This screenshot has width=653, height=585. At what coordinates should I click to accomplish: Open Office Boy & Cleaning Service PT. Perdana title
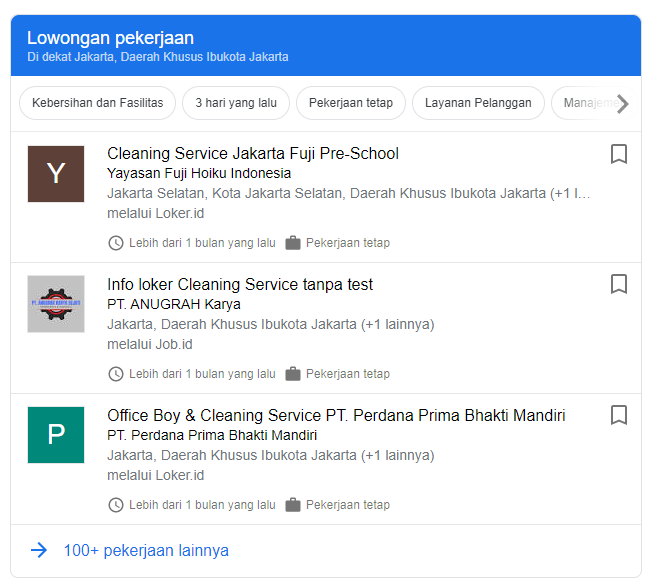click(336, 416)
